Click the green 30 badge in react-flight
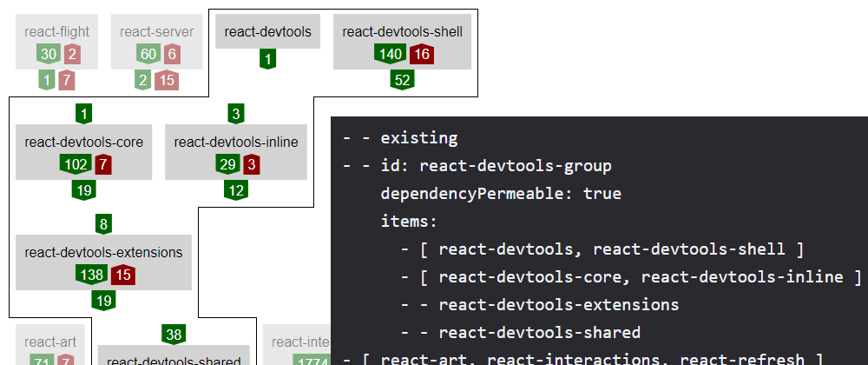This screenshot has height=365, width=868. pyautogui.click(x=49, y=54)
